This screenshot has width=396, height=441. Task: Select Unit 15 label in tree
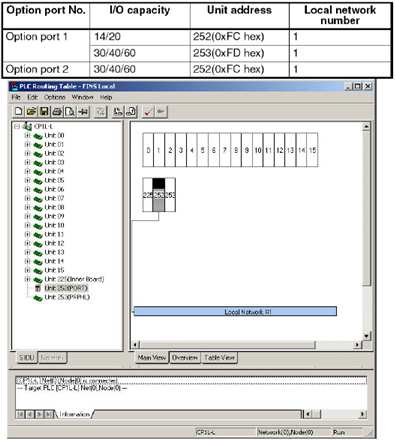54,270
